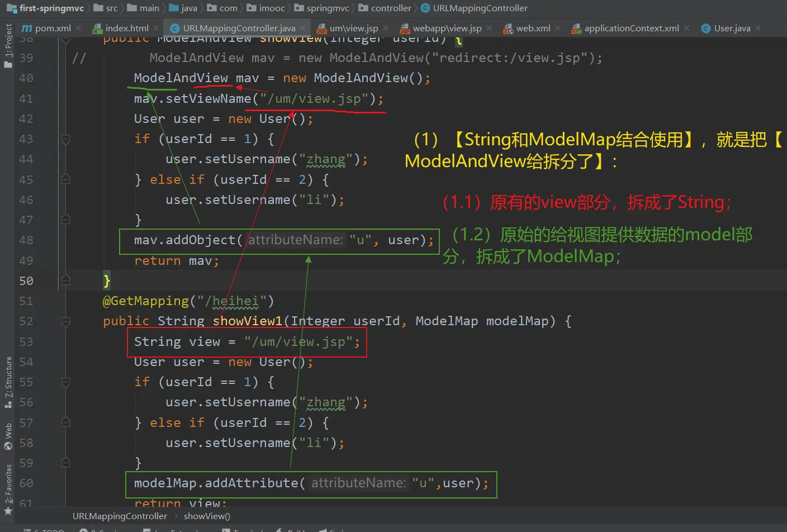Open the Web tool window
Viewport: 787px width, 532px height.
click(8, 436)
